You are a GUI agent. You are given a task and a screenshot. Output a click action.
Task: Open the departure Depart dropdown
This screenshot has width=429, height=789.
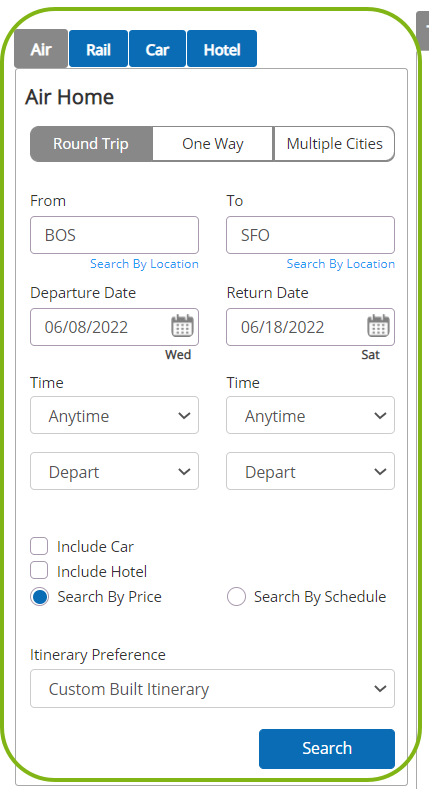115,471
